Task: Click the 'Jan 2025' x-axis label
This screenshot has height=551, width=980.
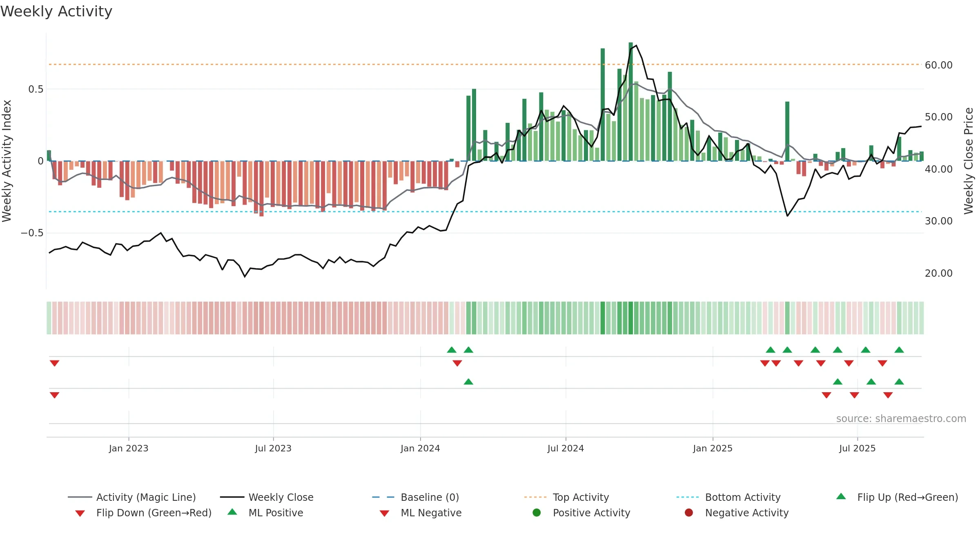Action: (x=713, y=448)
